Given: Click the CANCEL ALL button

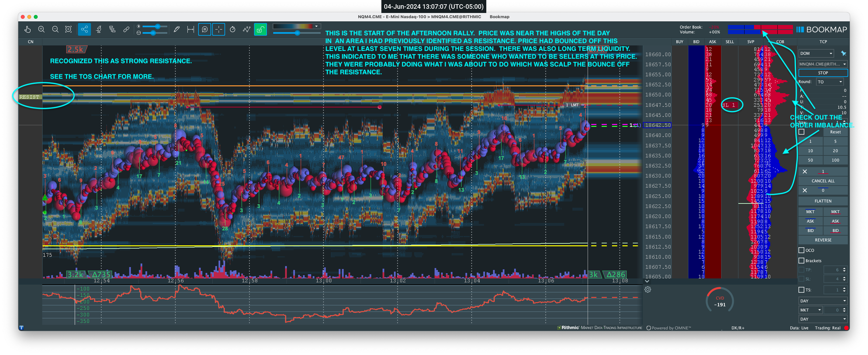Looking at the screenshot, I should [x=823, y=181].
